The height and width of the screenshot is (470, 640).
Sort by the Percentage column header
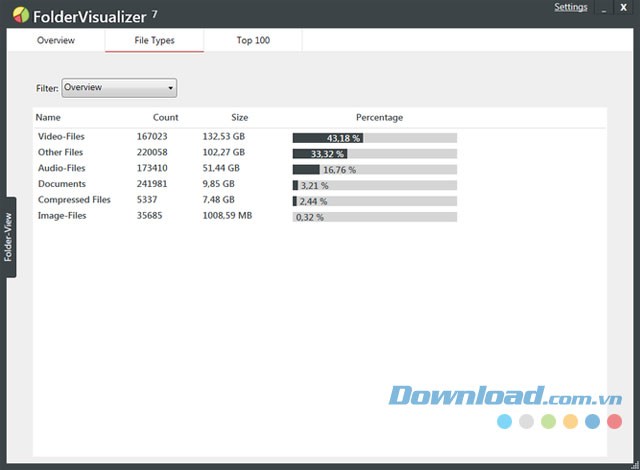[379, 118]
